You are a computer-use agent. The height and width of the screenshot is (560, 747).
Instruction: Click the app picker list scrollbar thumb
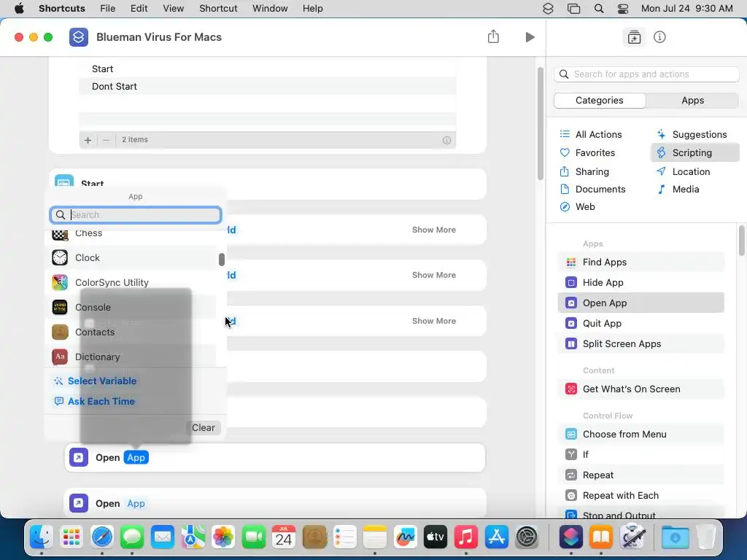point(222,260)
